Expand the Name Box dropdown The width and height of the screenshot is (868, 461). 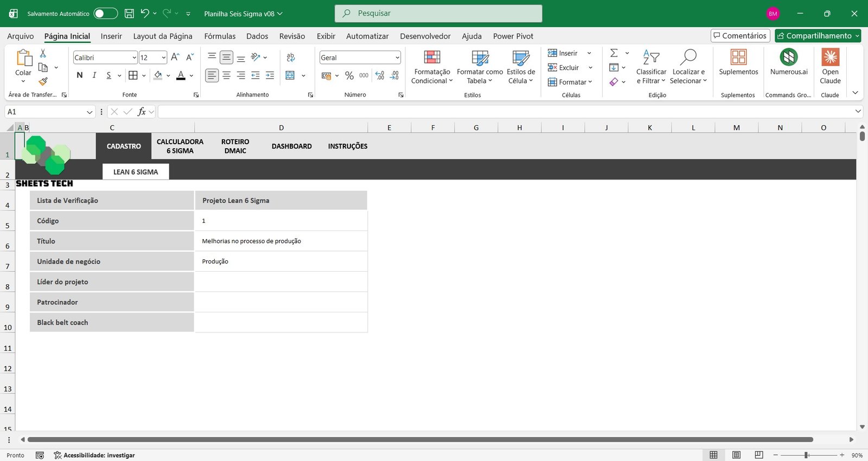[x=90, y=112]
